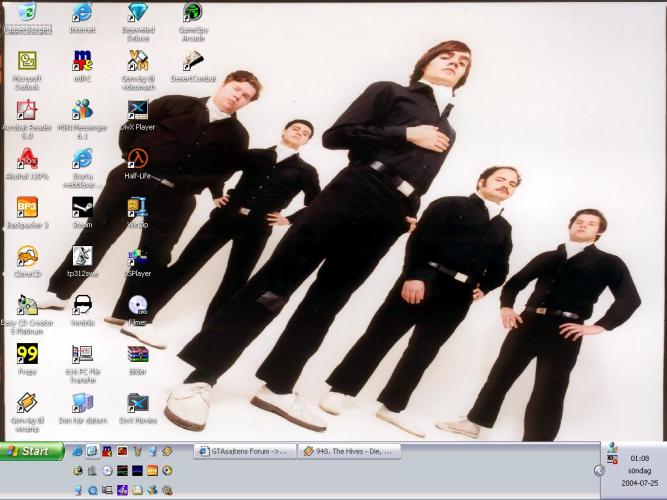Switch to The Hives Winamp taskbar button
667x500 pixels.
350,451
